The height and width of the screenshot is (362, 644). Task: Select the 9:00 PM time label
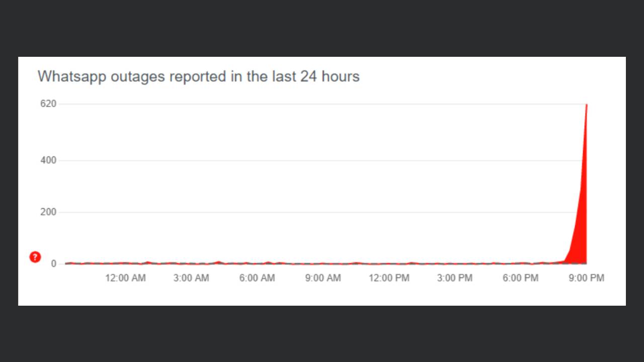click(587, 278)
